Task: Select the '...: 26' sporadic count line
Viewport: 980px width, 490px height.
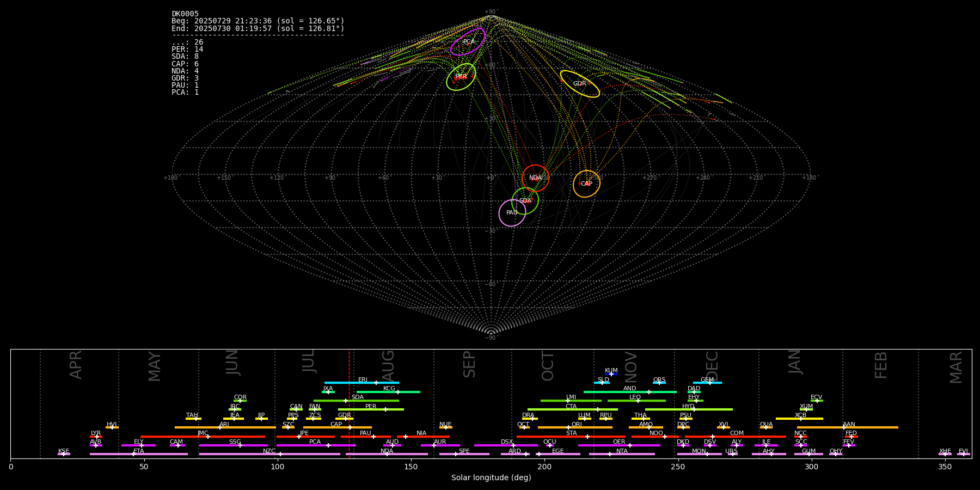Action: (187, 42)
